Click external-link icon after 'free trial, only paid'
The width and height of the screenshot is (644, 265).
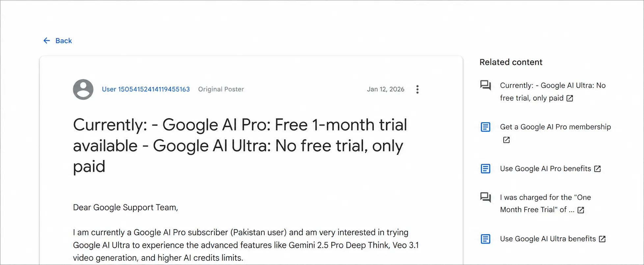(570, 98)
